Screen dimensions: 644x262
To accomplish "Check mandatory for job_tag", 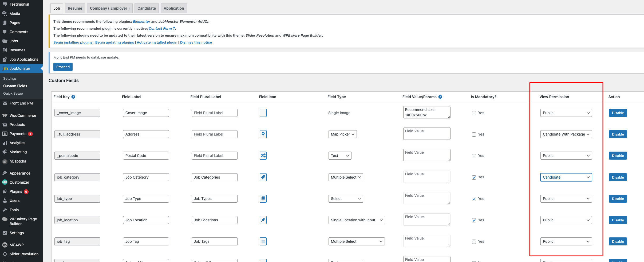I will [474, 242].
